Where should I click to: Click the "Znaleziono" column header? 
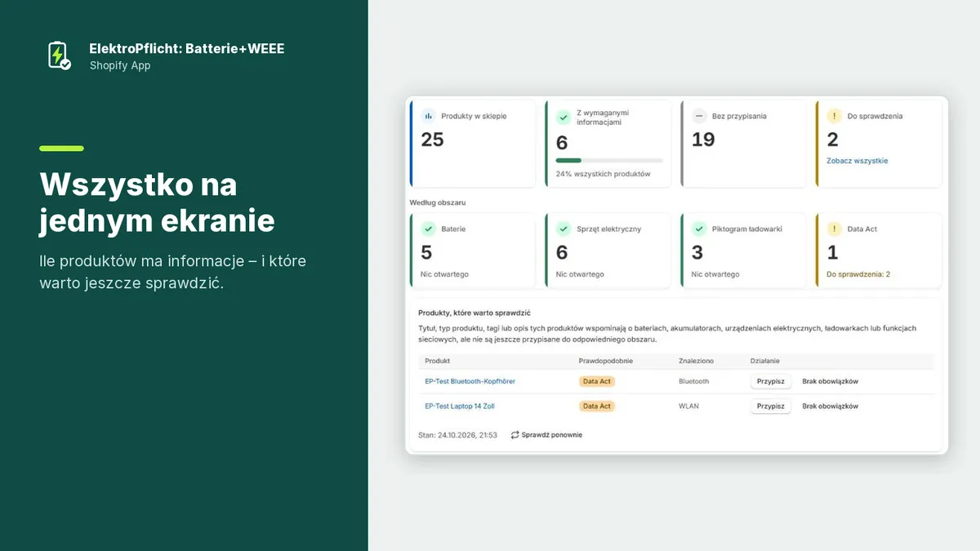click(697, 361)
